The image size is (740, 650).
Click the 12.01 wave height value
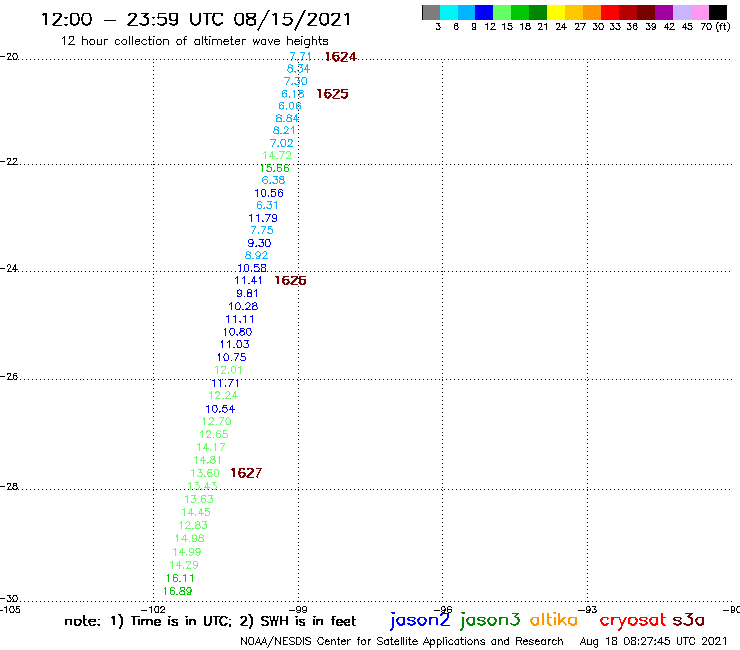pyautogui.click(x=228, y=370)
